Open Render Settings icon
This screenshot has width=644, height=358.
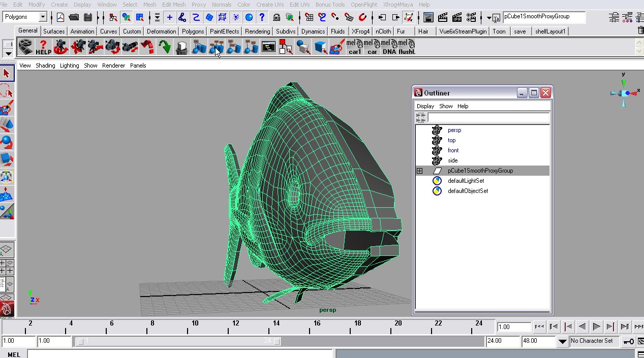click(x=471, y=17)
